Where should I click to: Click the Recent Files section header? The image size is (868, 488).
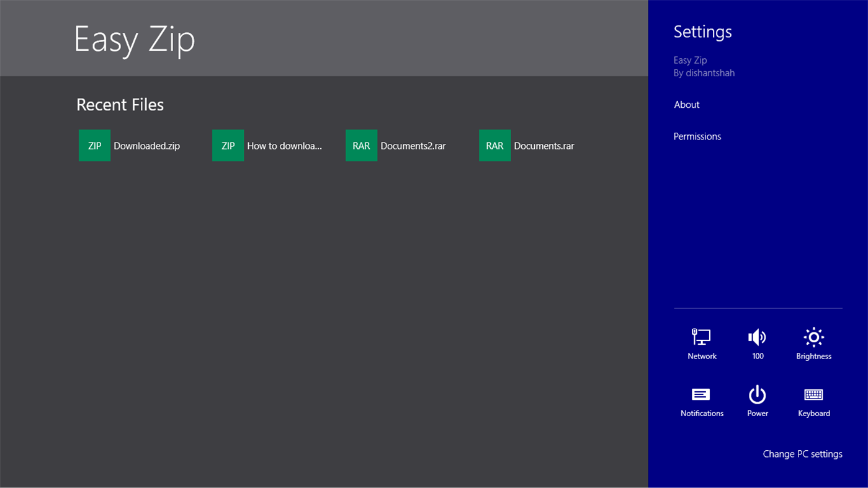(x=120, y=104)
